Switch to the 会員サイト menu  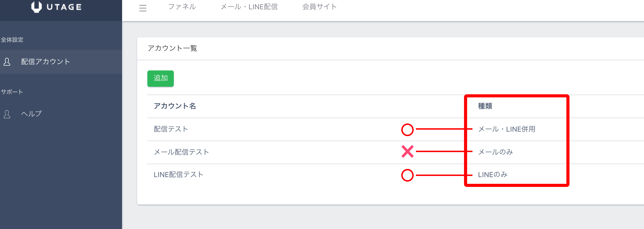coord(319,7)
